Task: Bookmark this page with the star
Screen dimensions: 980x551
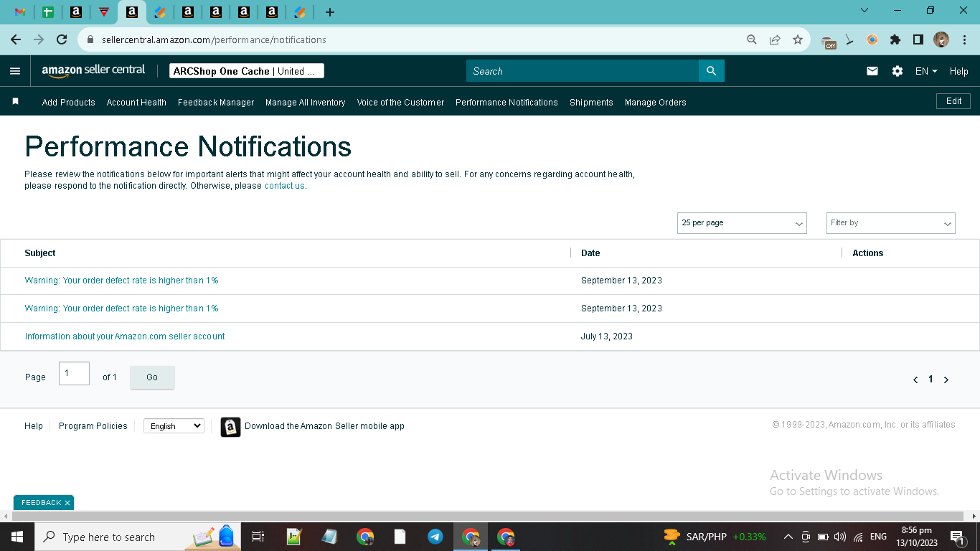Action: coord(798,39)
